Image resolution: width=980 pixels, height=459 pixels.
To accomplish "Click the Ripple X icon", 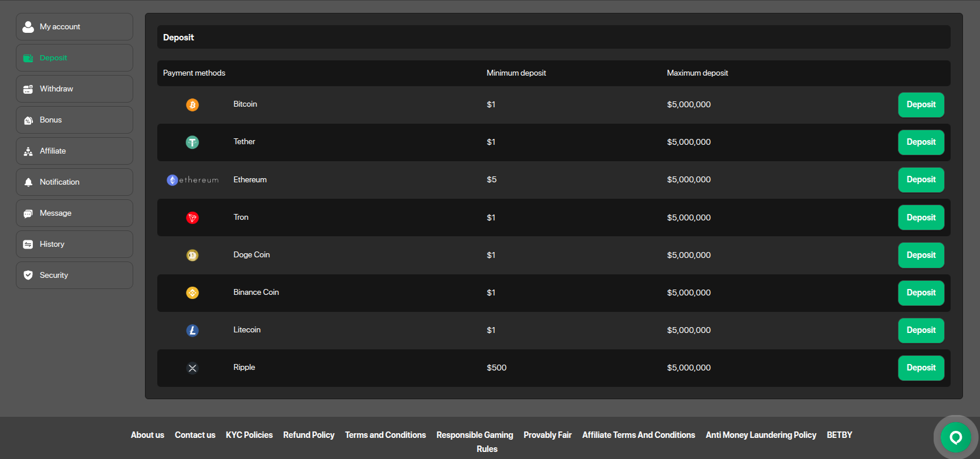I will click(192, 368).
